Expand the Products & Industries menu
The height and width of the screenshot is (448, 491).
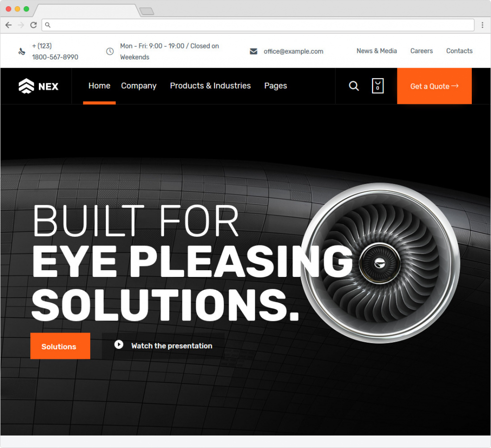210,86
